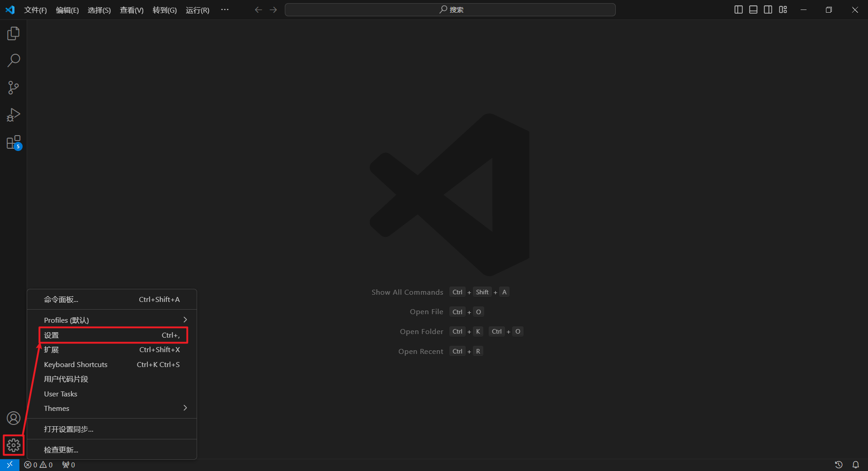Screen dimensions: 868x471
Task: Open the Customize Layout icon
Action: tap(783, 9)
